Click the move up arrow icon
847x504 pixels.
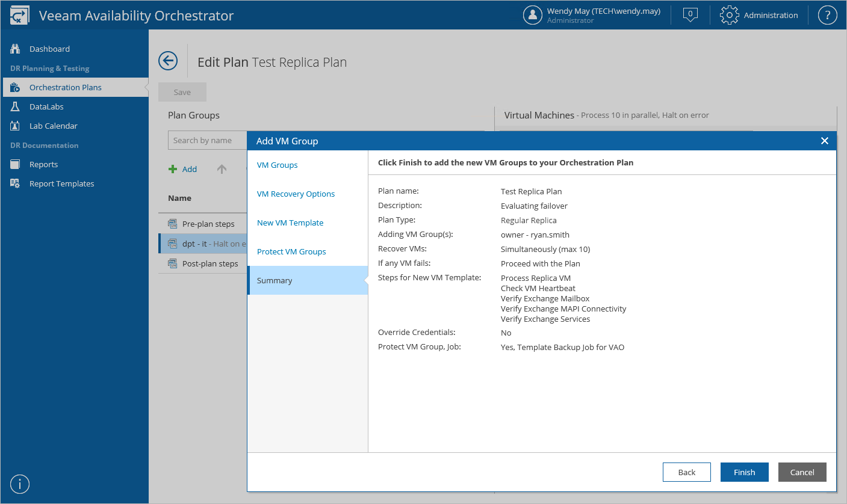tap(222, 169)
